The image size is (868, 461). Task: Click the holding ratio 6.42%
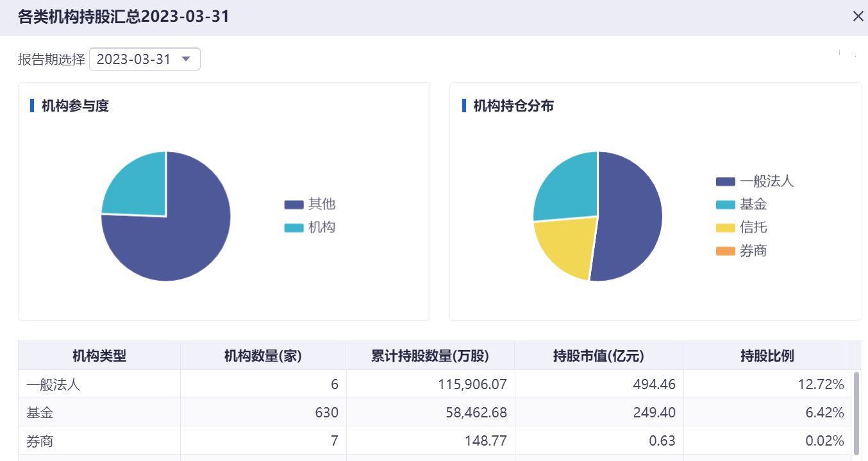(824, 413)
